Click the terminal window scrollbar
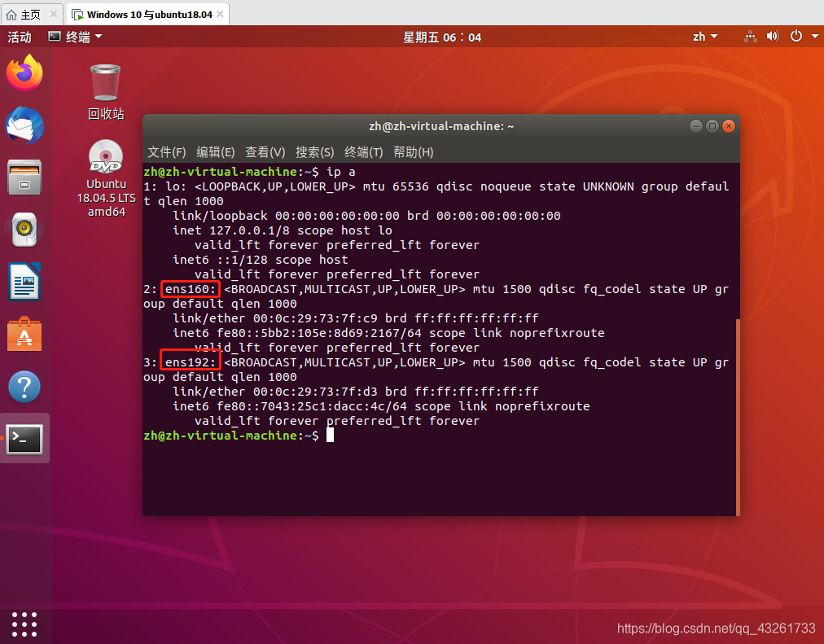The width and height of the screenshot is (824, 644). pos(738,417)
